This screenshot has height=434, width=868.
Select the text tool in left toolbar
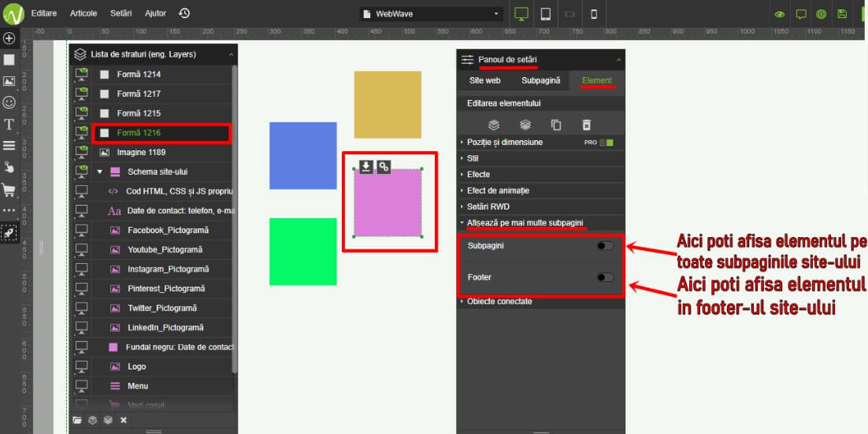[9, 124]
